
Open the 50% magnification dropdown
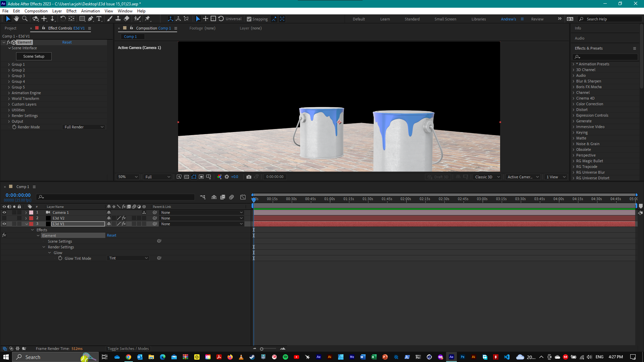127,177
